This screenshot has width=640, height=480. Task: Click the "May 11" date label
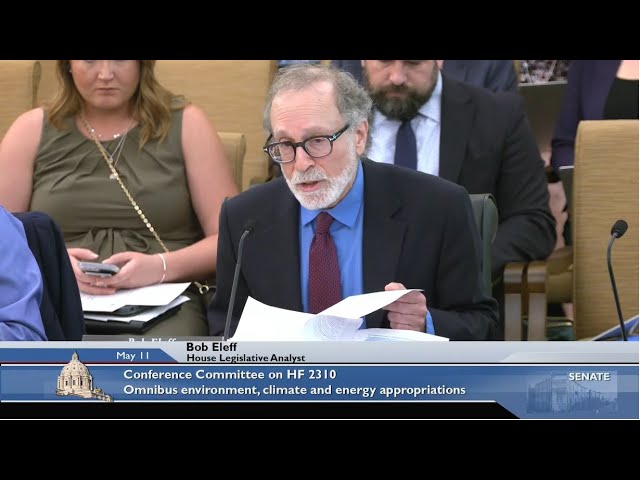coord(133,356)
